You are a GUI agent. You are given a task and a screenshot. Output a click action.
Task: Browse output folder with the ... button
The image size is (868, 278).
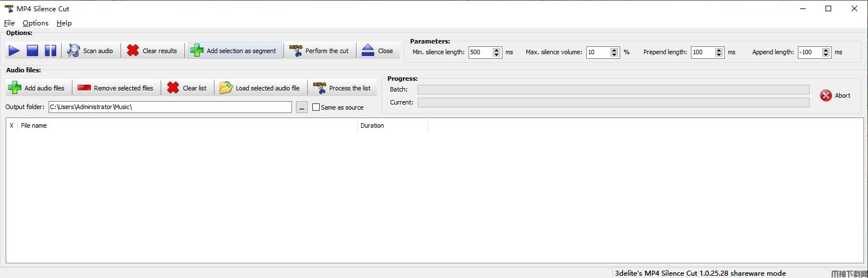point(302,107)
